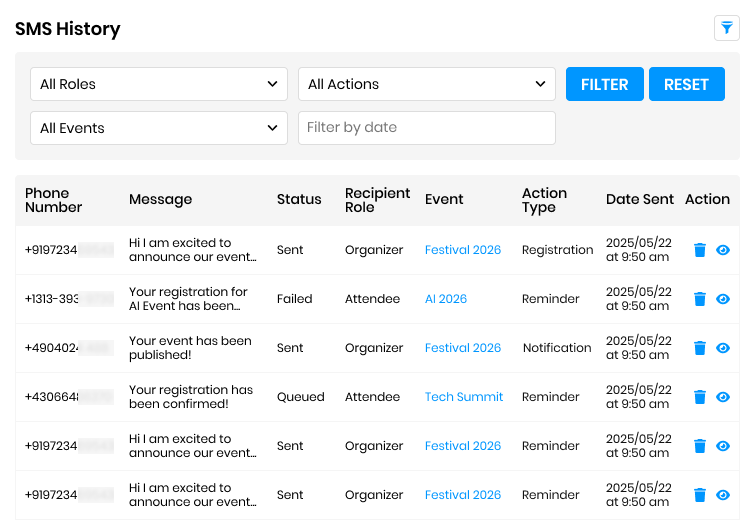Click phone number starting +1313-393

click(69, 299)
